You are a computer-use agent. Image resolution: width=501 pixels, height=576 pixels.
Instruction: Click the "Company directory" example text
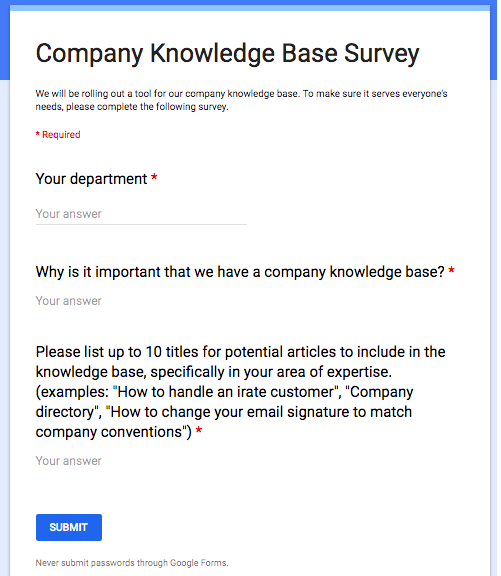224,402
